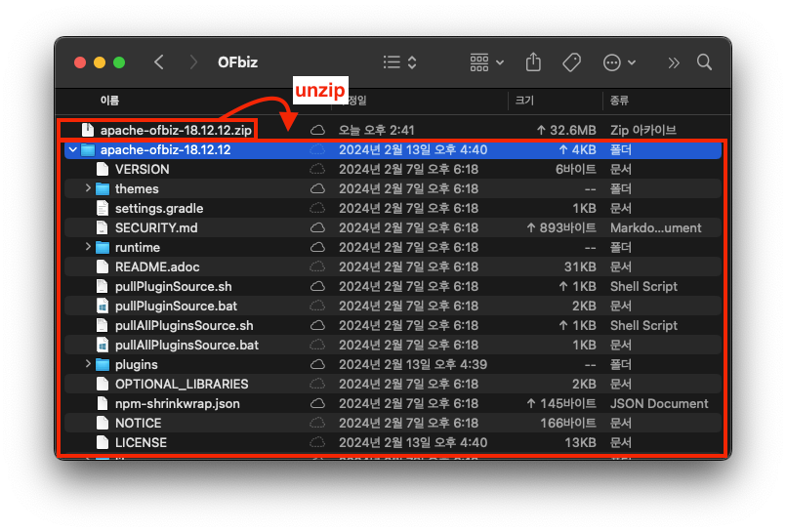The width and height of the screenshot is (786, 532).
Task: Open the group-by grid dropdown
Action: coord(486,62)
